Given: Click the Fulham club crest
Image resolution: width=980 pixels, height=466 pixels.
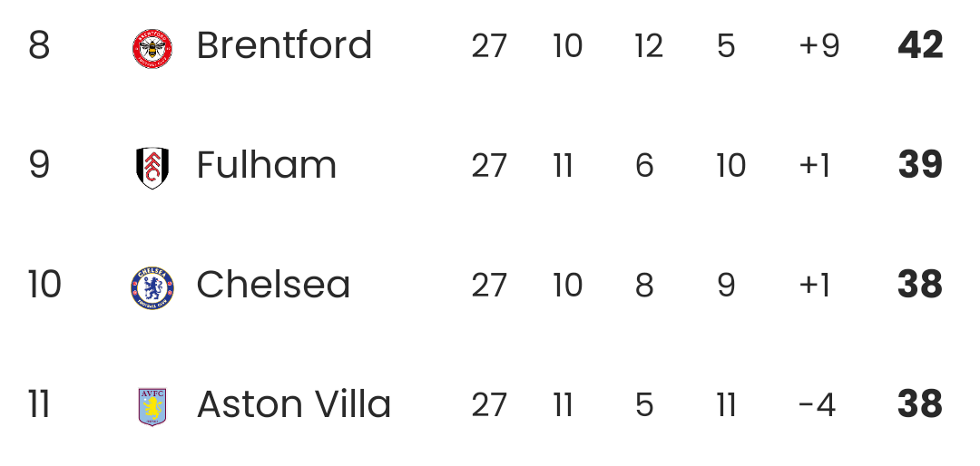Looking at the screenshot, I should [x=152, y=168].
